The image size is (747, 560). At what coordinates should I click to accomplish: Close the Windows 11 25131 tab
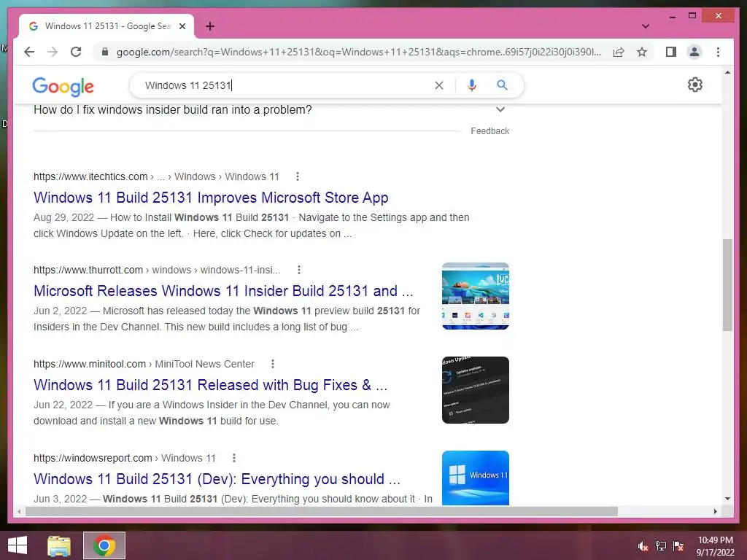(x=182, y=27)
